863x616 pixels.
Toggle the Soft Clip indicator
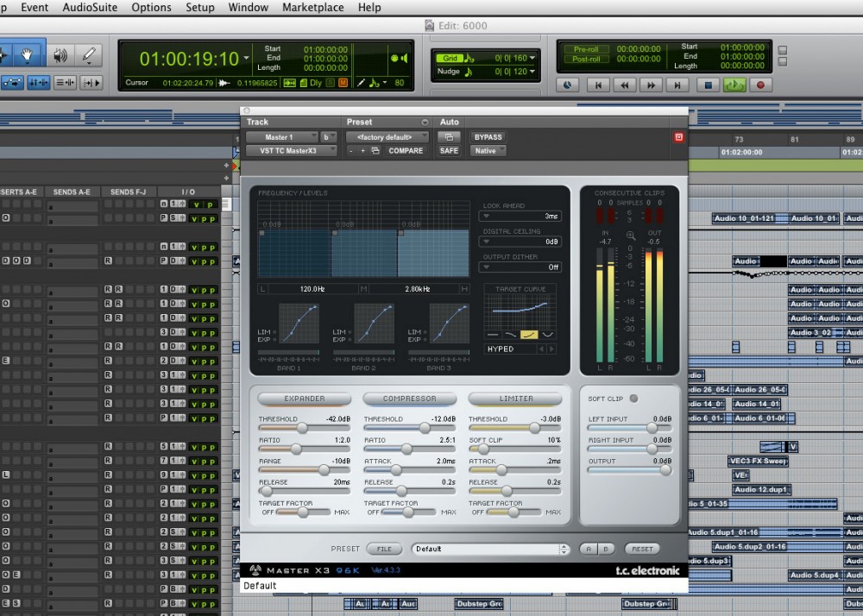tap(633, 399)
